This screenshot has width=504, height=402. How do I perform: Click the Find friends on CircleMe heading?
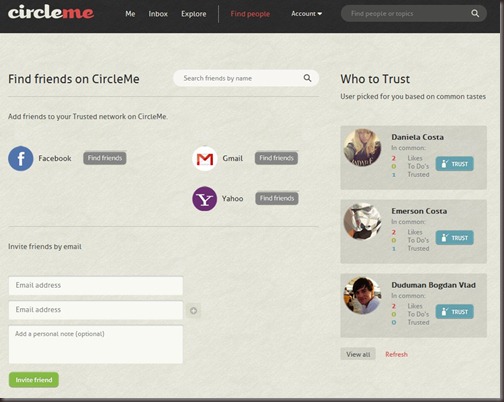click(74, 79)
